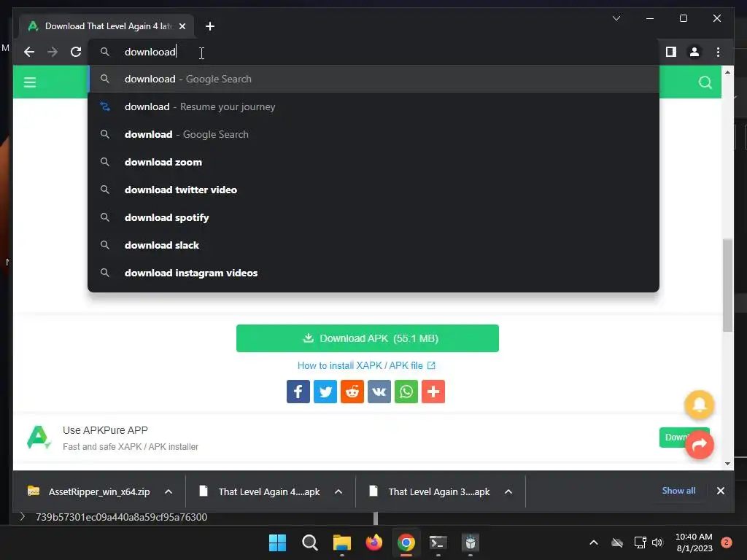Open Windows Start menu
Screen dimensions: 747x560
[x=277, y=542]
